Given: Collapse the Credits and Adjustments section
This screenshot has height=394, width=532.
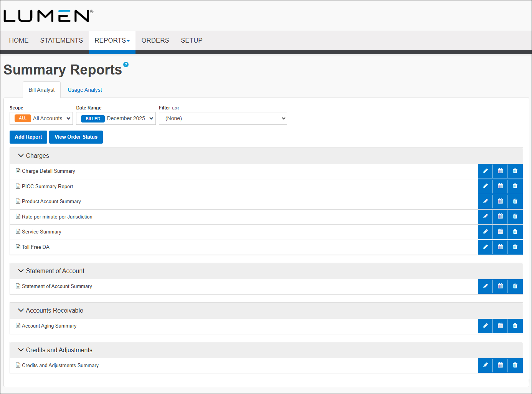Looking at the screenshot, I should (x=21, y=350).
